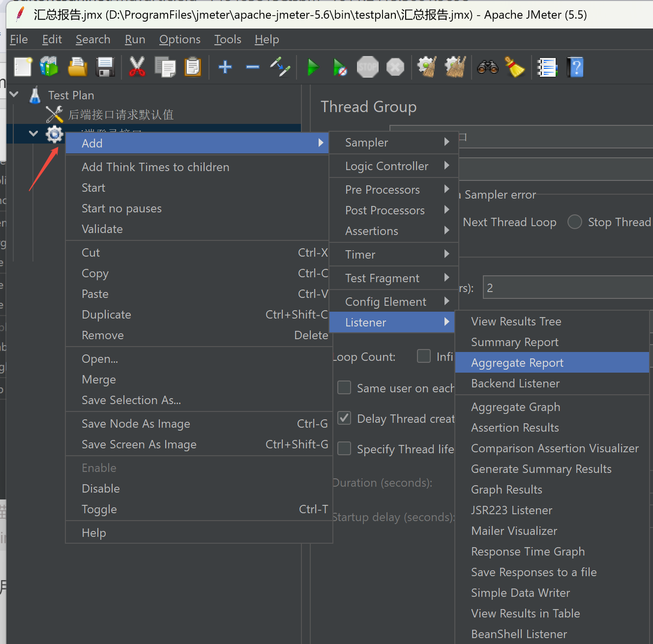The width and height of the screenshot is (653, 644).
Task: Click the clipboard Paste icon in toolbar
Action: click(193, 67)
